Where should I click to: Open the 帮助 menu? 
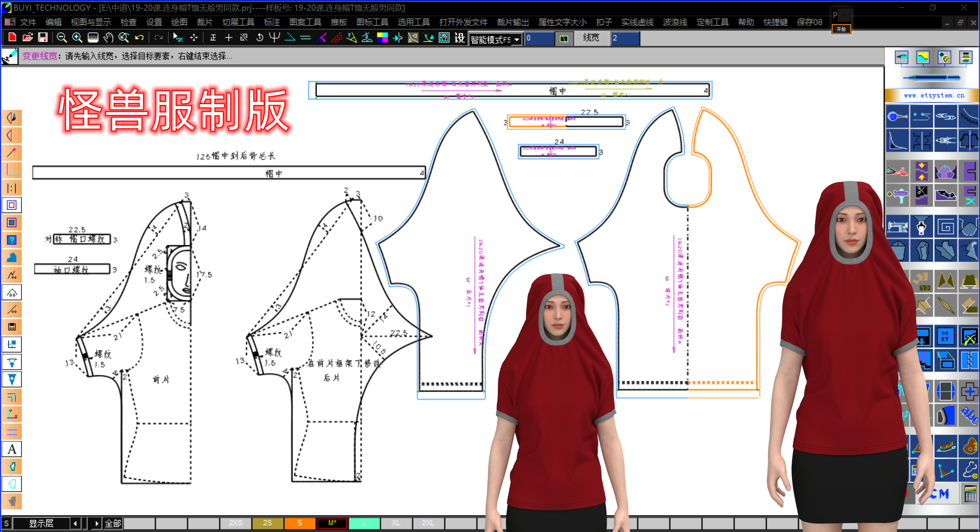point(746,22)
